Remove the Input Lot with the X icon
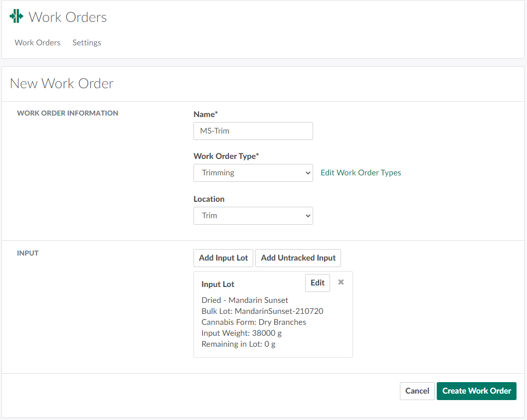Viewport: 527px width, 420px height. (x=341, y=282)
